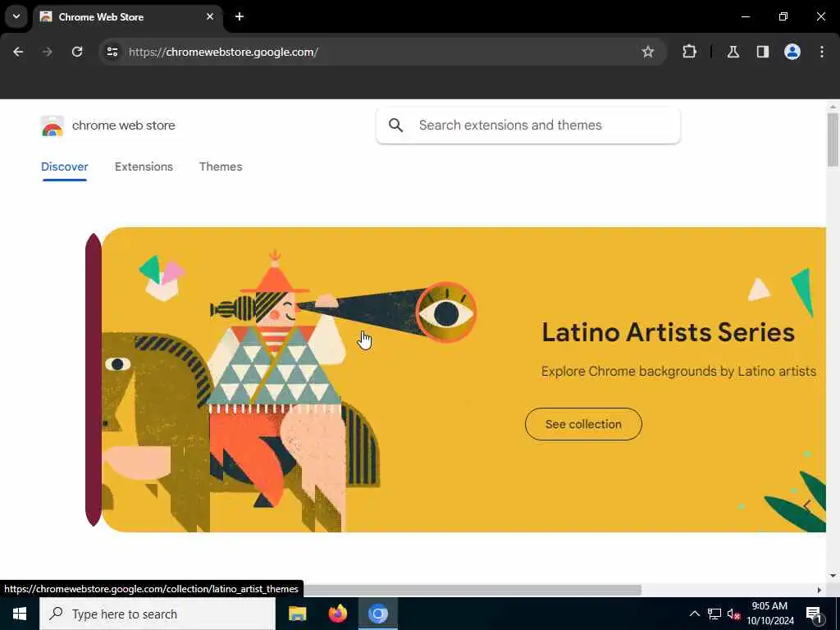Click the vertical page scrollbar thumb
The height and width of the screenshot is (630, 840).
[833, 139]
